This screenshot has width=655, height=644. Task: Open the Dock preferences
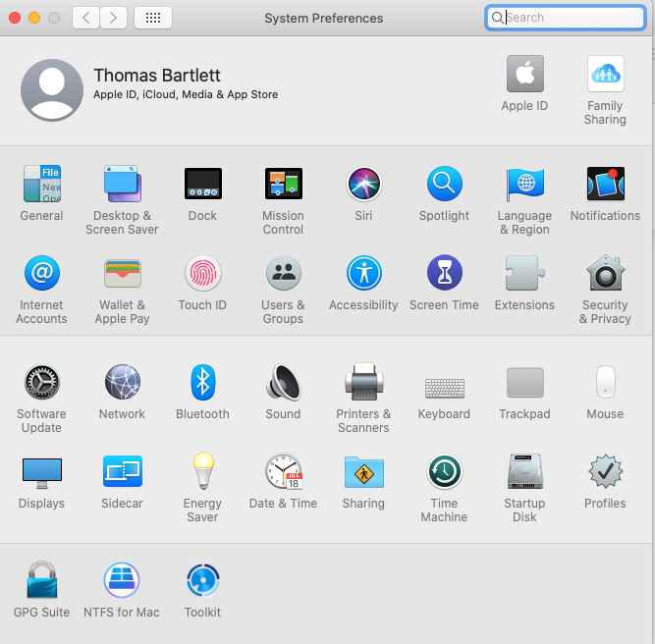tap(203, 184)
